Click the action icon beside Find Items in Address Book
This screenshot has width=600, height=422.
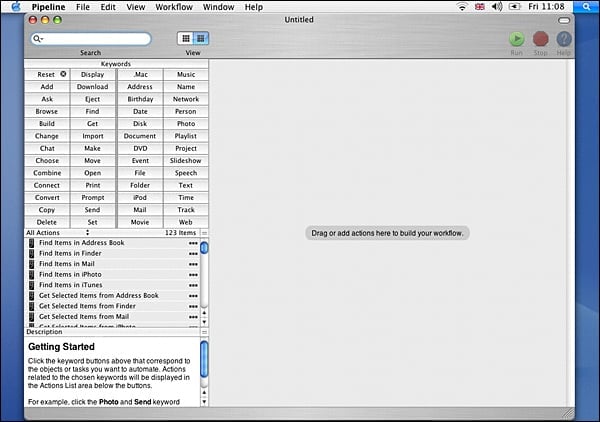[31, 243]
